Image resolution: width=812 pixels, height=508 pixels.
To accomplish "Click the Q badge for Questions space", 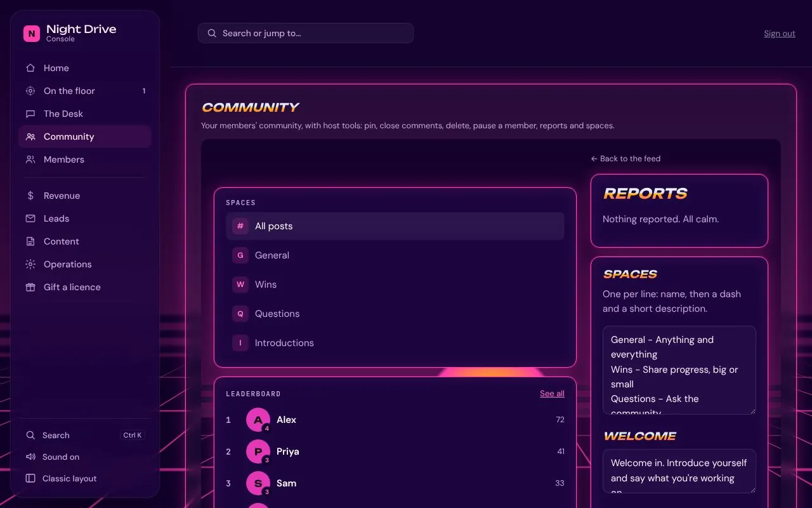I will (x=240, y=314).
